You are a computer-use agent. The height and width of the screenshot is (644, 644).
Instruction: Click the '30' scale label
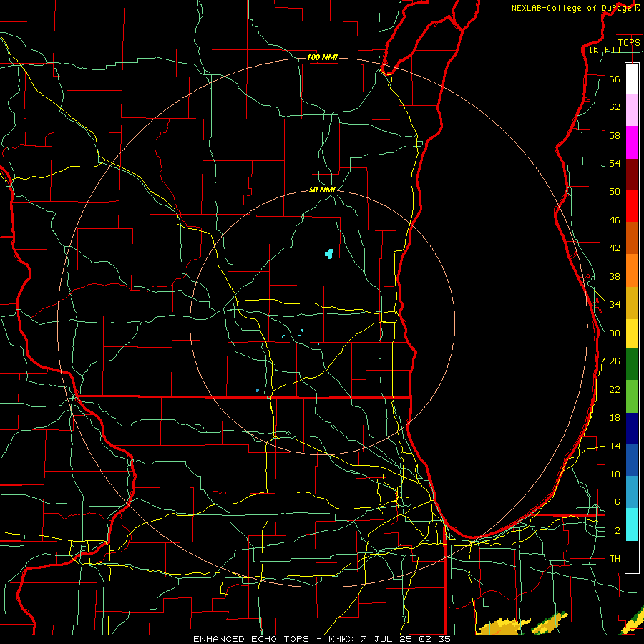pyautogui.click(x=615, y=333)
